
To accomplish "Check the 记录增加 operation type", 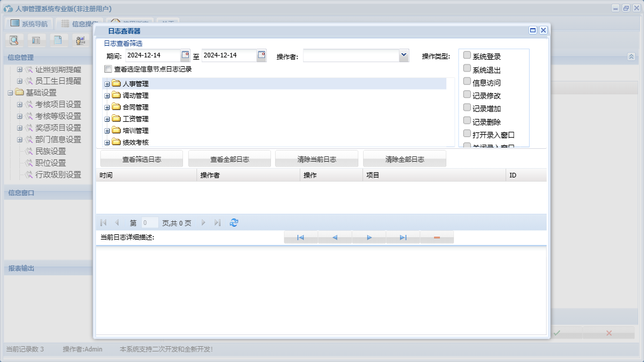I will click(467, 107).
